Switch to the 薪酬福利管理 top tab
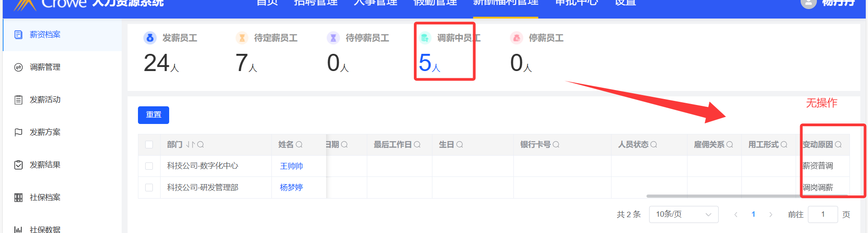Viewport: 868px width, 233px height. tap(506, 3)
